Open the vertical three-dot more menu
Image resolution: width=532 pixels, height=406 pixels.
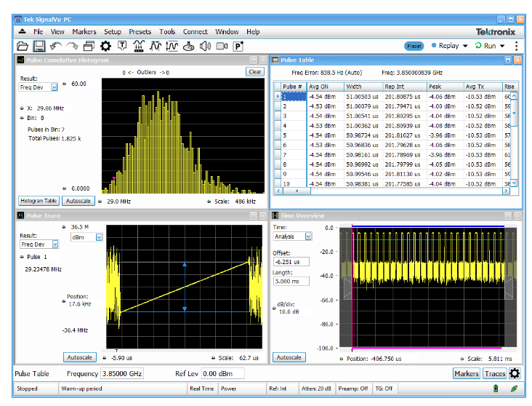click(x=516, y=46)
